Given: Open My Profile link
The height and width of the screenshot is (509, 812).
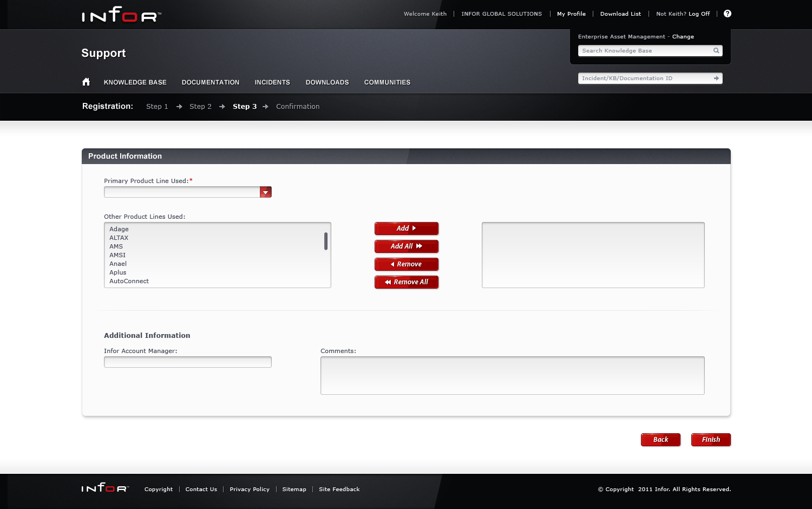Looking at the screenshot, I should pyautogui.click(x=572, y=14).
